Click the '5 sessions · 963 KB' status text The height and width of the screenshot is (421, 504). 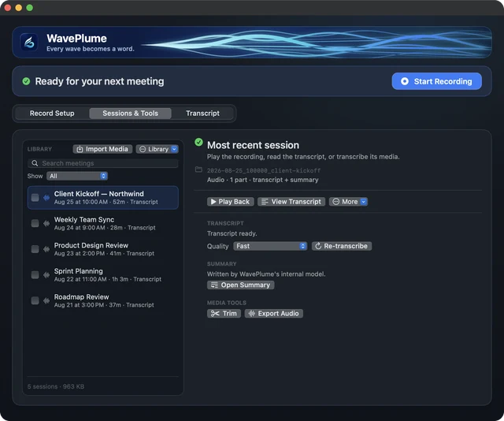[56, 386]
